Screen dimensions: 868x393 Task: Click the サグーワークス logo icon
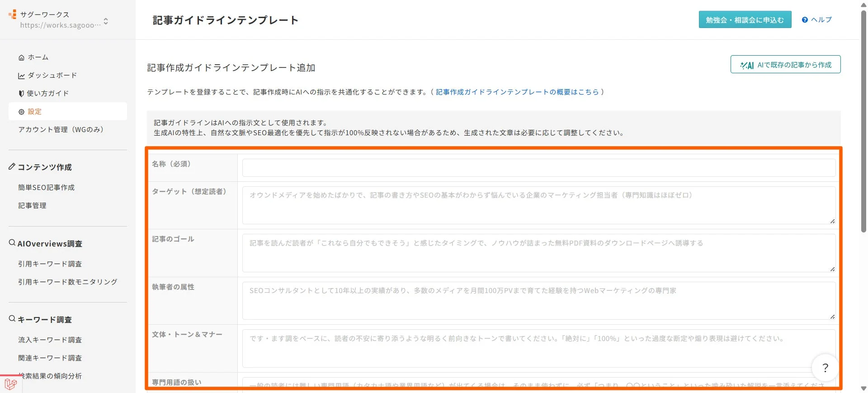tap(13, 14)
